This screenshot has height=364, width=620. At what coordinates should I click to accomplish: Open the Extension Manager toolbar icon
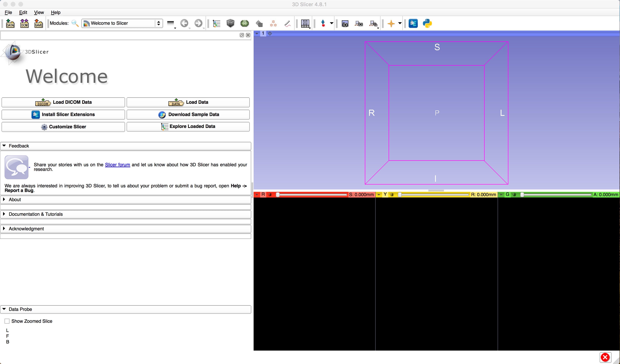point(413,23)
